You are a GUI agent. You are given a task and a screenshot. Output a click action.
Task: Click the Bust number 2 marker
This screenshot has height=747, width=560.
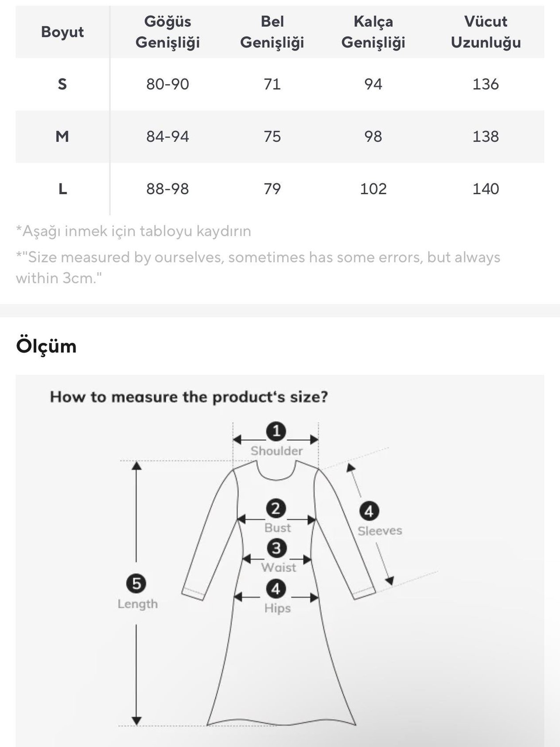click(276, 508)
